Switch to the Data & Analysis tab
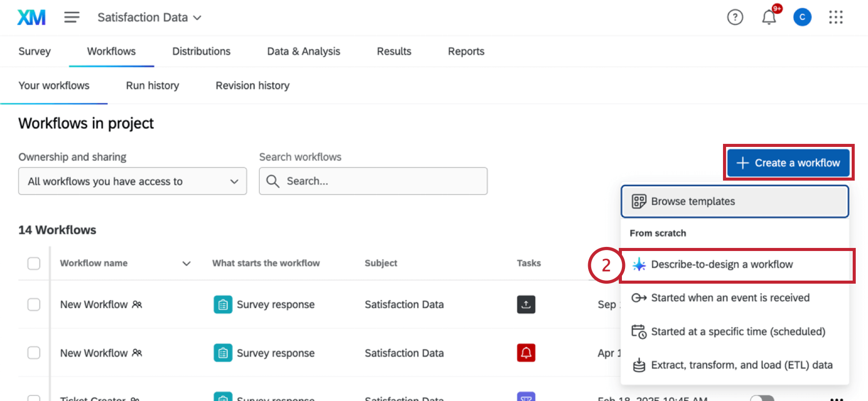Viewport: 868px width, 401px height. (x=303, y=52)
